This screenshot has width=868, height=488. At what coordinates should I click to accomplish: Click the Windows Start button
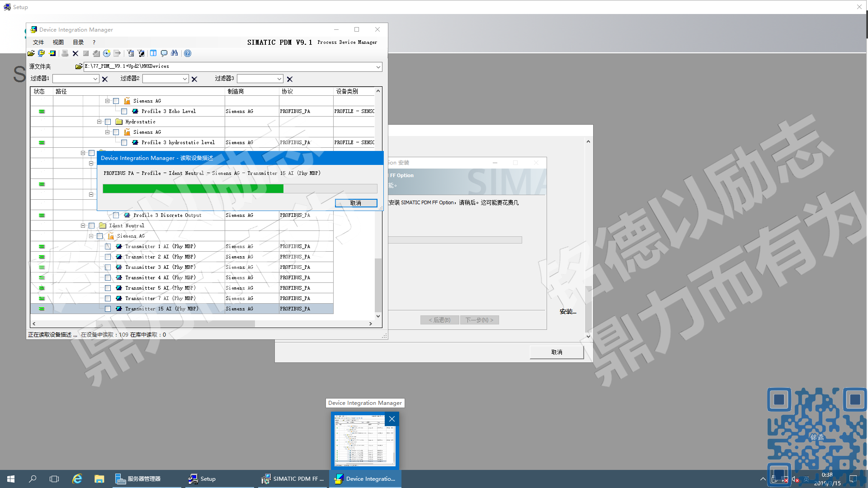pos(11,479)
